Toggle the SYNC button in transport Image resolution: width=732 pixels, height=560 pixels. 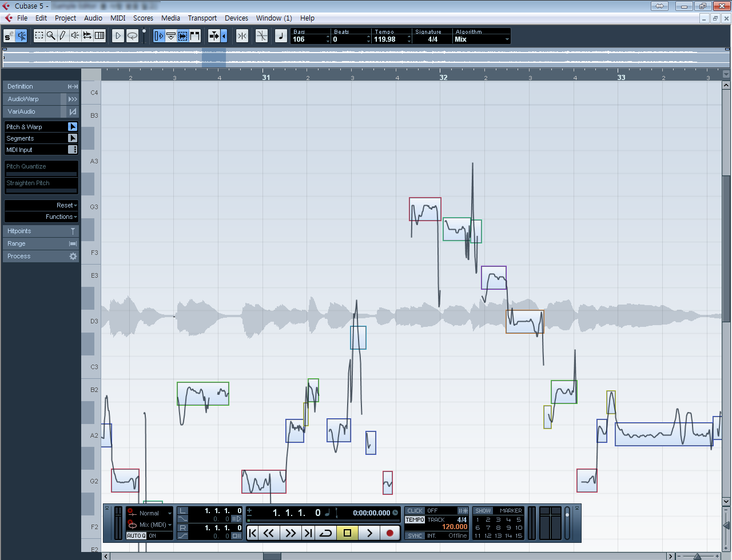pos(415,536)
